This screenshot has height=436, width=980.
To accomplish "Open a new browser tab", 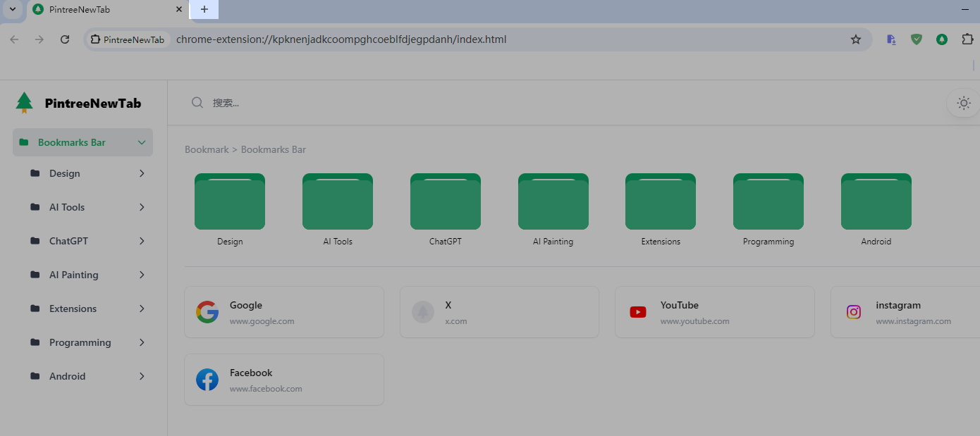I will click(204, 10).
